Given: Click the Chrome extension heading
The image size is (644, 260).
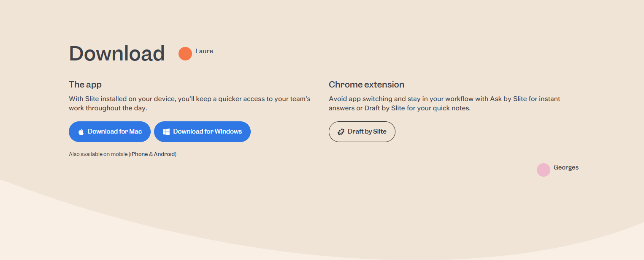Looking at the screenshot, I should pos(366,85).
